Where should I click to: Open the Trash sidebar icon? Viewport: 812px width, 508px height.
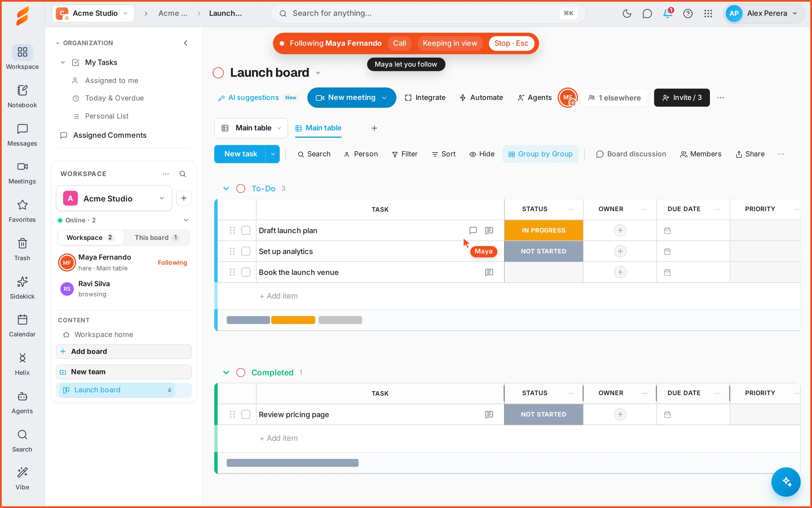[22, 249]
